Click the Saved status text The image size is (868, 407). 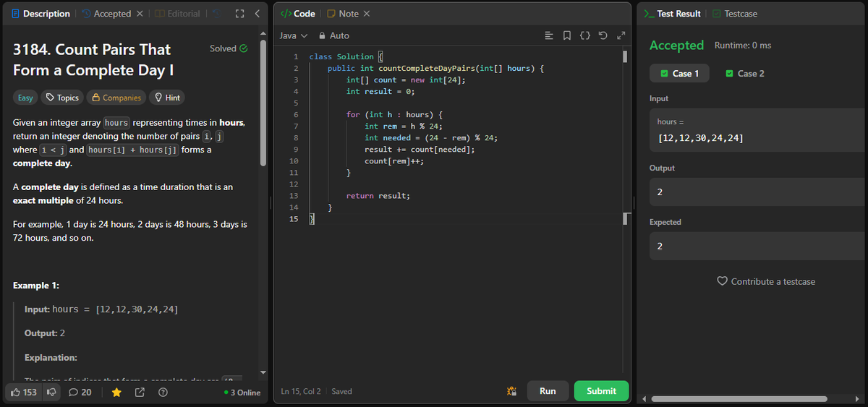coord(341,391)
